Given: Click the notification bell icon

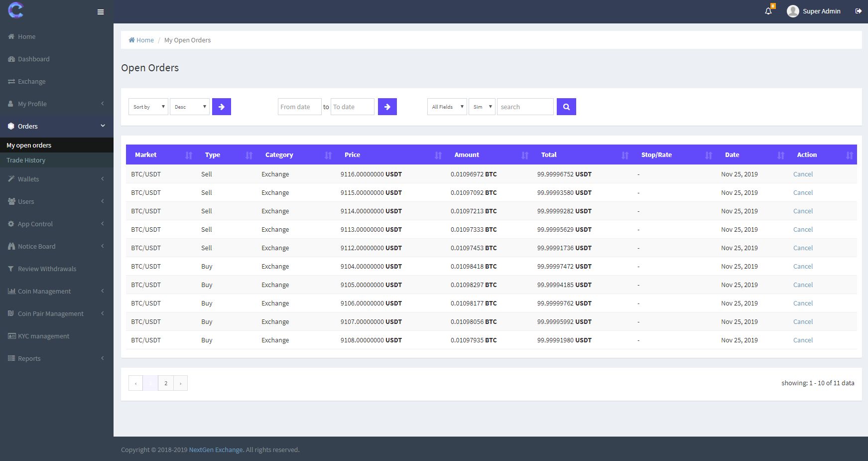Looking at the screenshot, I should pyautogui.click(x=768, y=11).
